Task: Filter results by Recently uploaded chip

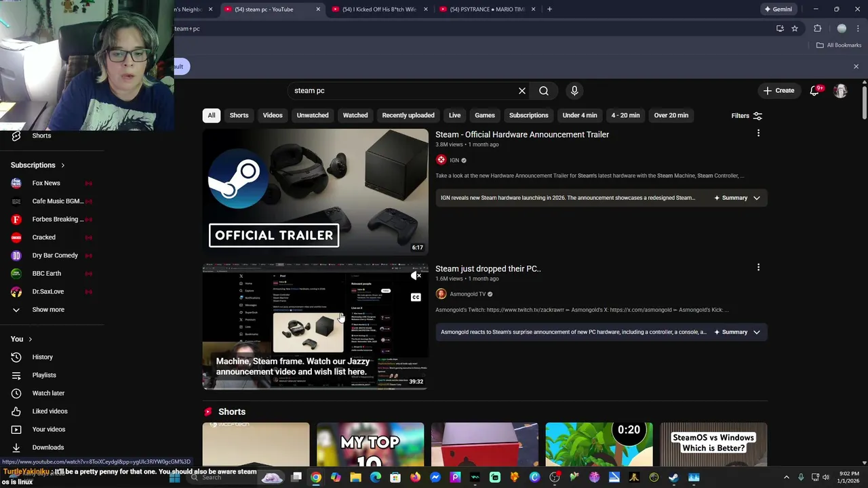Action: click(x=408, y=115)
